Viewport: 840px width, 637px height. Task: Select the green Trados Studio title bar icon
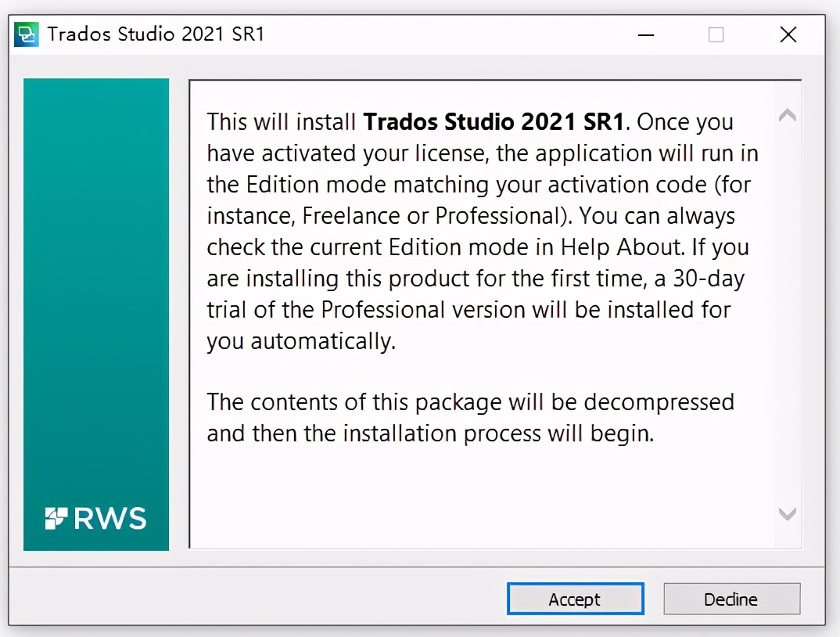coord(27,34)
